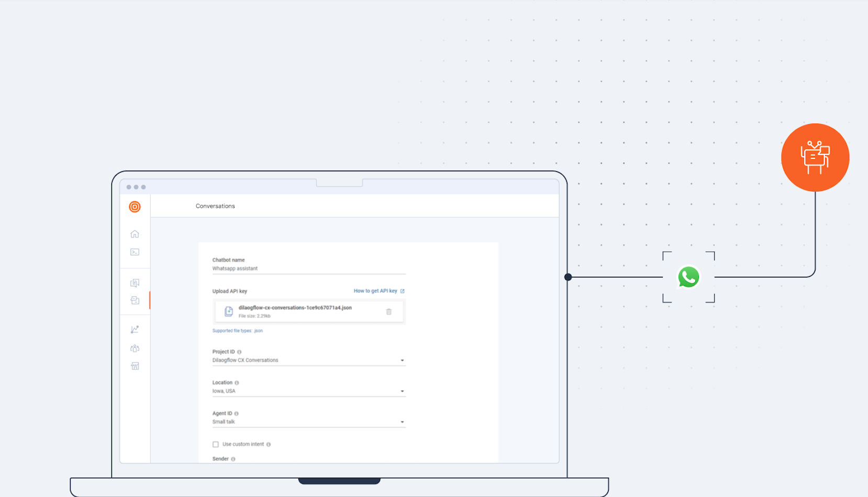Viewport: 868px width, 497px height.
Task: Click the Conversations header title
Action: pos(215,206)
